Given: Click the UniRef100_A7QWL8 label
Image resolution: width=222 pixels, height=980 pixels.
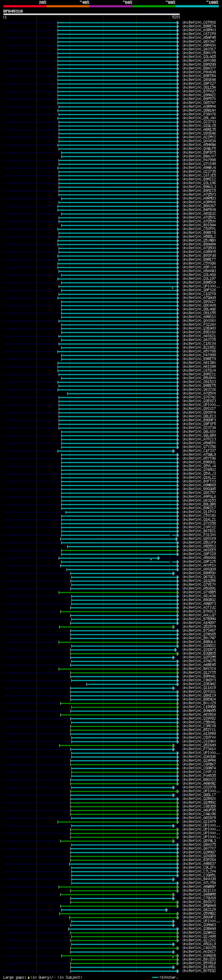Looking at the screenshot, I should (x=199, y=455).
